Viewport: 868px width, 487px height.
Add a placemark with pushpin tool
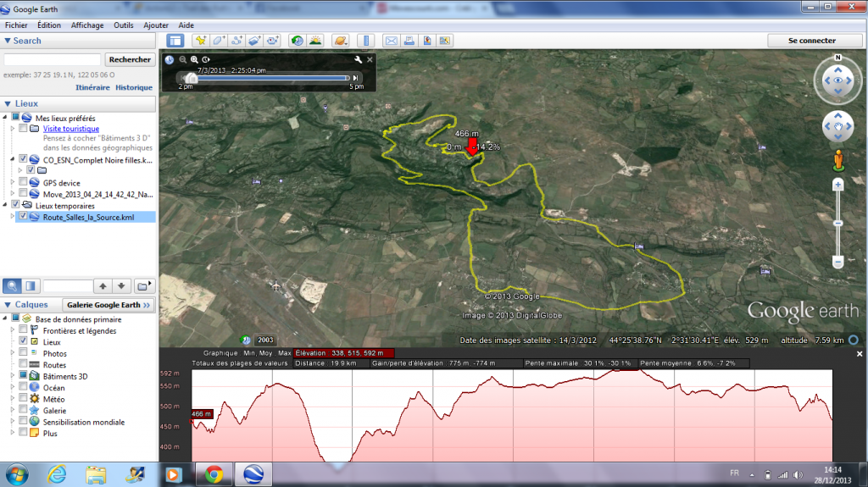pos(200,41)
